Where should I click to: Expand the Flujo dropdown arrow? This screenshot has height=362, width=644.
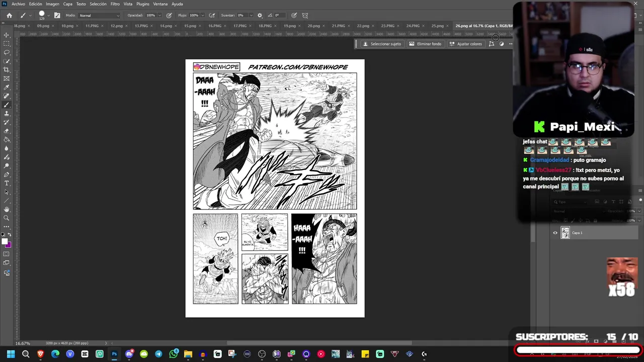coord(203,16)
